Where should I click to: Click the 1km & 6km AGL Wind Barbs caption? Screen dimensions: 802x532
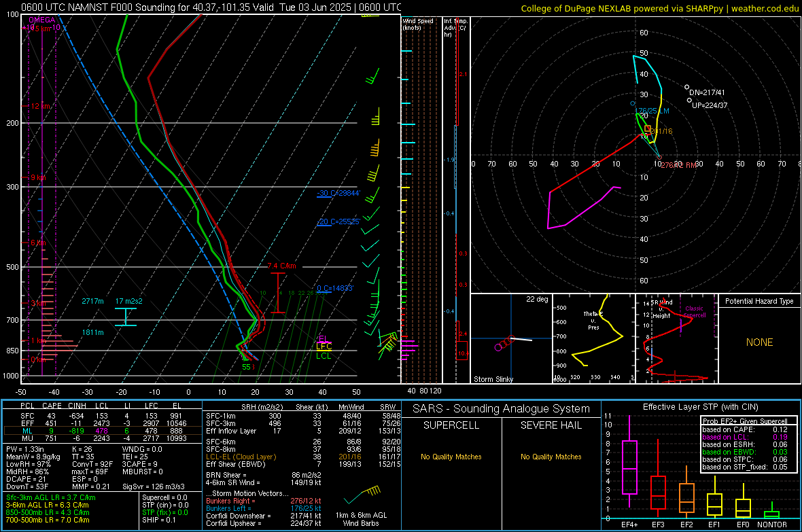(361, 519)
